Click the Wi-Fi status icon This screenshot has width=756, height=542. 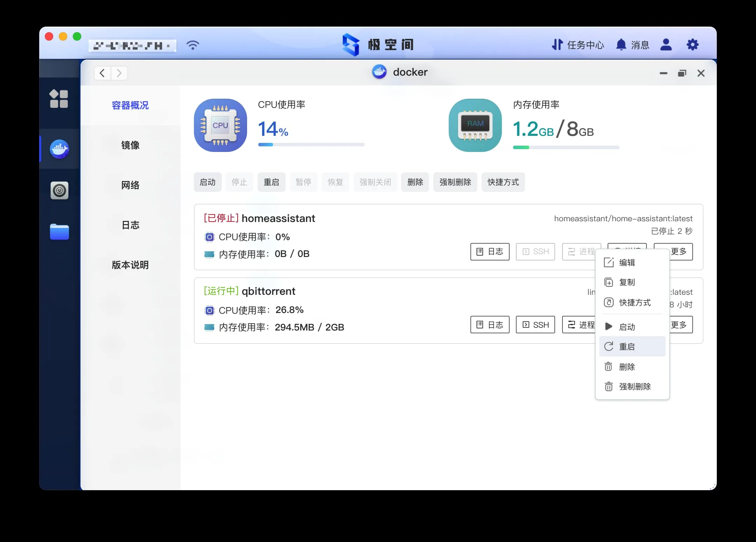[x=192, y=45]
